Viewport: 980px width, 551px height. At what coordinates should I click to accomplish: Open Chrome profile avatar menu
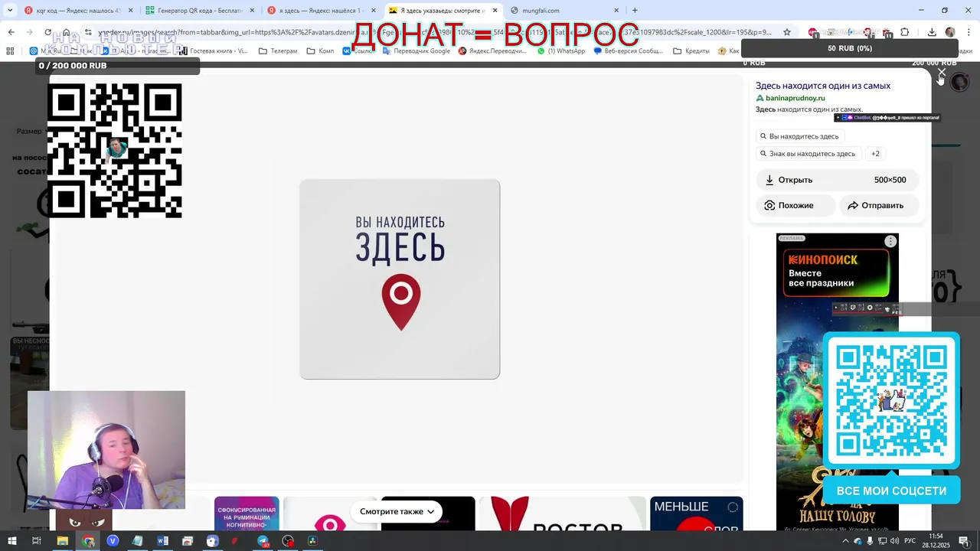pos(950,32)
